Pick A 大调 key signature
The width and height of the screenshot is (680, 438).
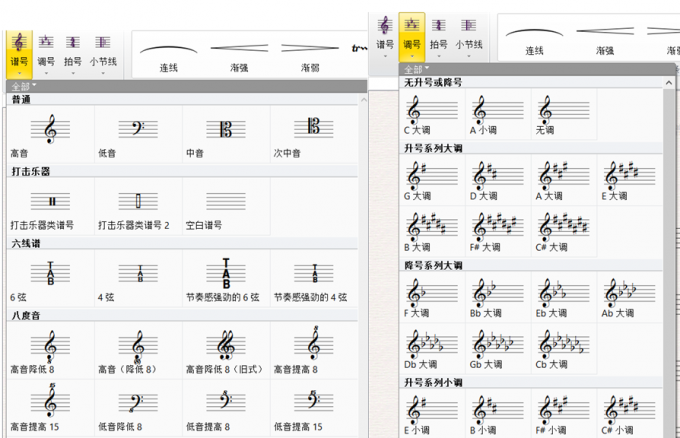564,180
